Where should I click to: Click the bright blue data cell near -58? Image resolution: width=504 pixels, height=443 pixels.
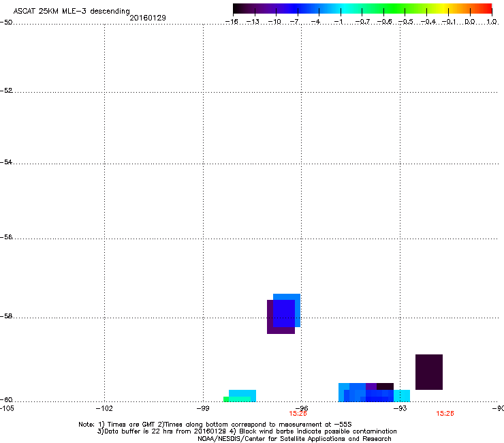click(x=284, y=314)
